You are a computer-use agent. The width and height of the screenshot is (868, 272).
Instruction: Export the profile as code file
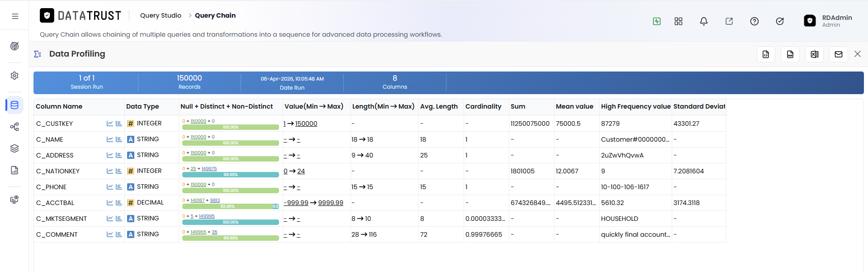pyautogui.click(x=766, y=54)
